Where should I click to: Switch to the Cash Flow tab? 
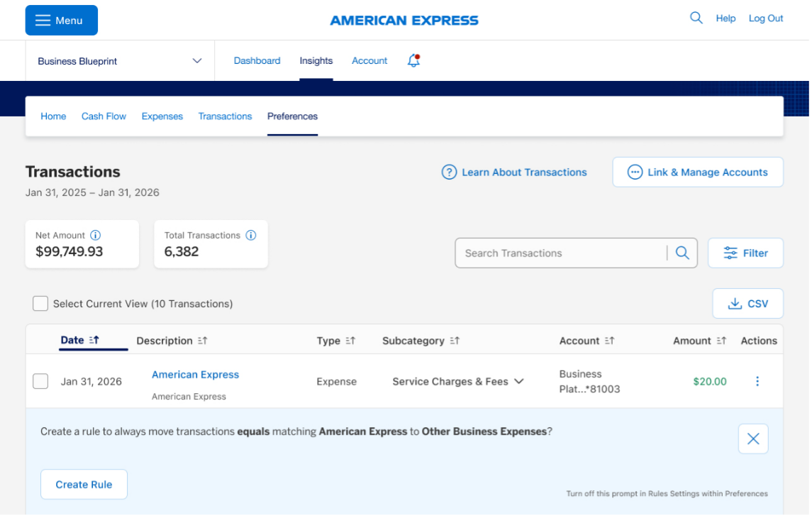point(104,116)
